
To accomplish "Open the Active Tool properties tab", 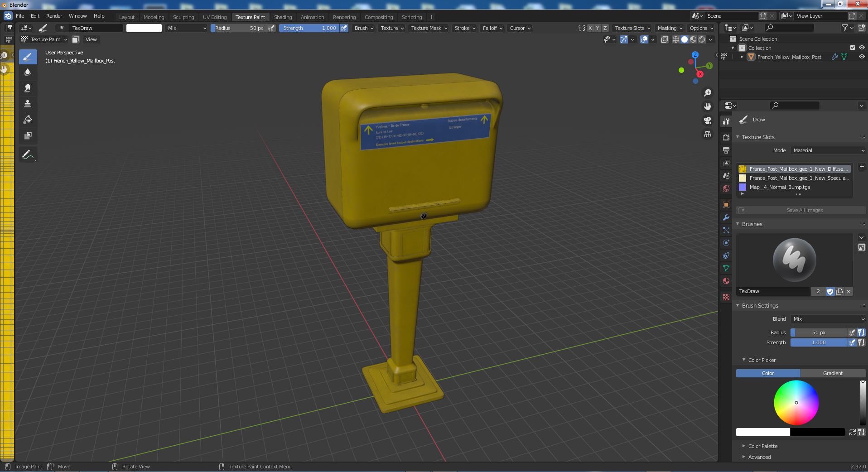I will [x=726, y=121].
